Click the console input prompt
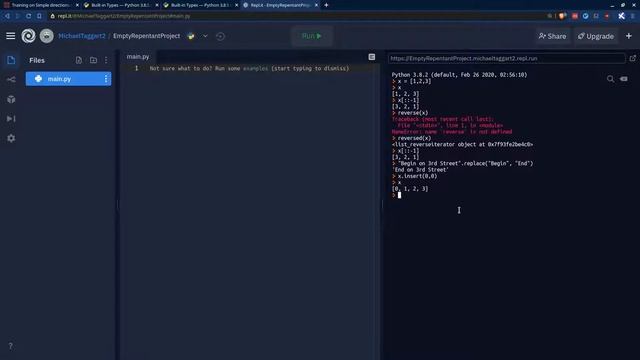Screen dimensions: 640x360 click(399, 195)
